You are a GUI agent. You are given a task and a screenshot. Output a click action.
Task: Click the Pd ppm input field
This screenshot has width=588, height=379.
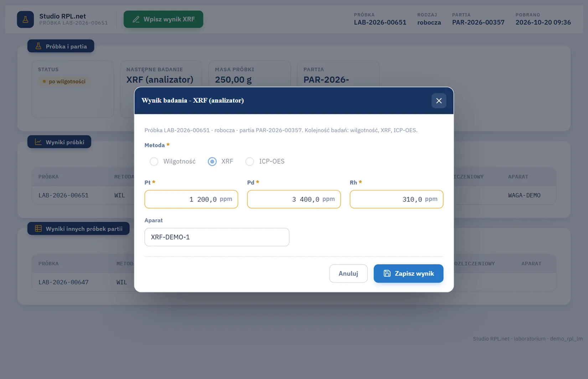point(294,199)
